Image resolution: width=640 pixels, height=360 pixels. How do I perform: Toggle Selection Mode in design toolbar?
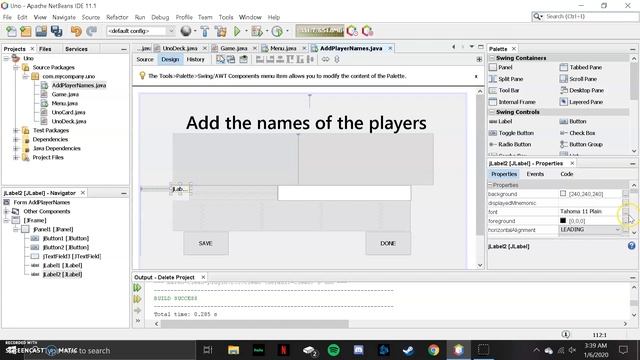(220, 60)
